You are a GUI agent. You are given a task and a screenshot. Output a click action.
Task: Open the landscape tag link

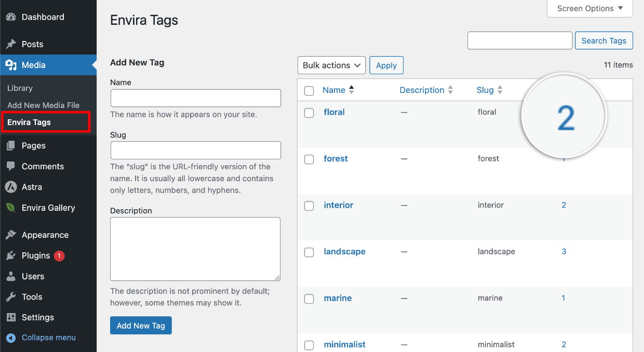pyautogui.click(x=344, y=251)
